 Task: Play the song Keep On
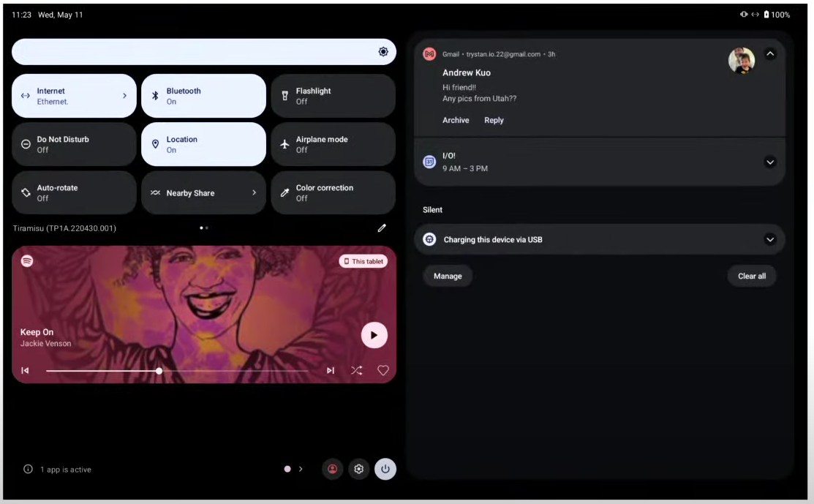[374, 335]
